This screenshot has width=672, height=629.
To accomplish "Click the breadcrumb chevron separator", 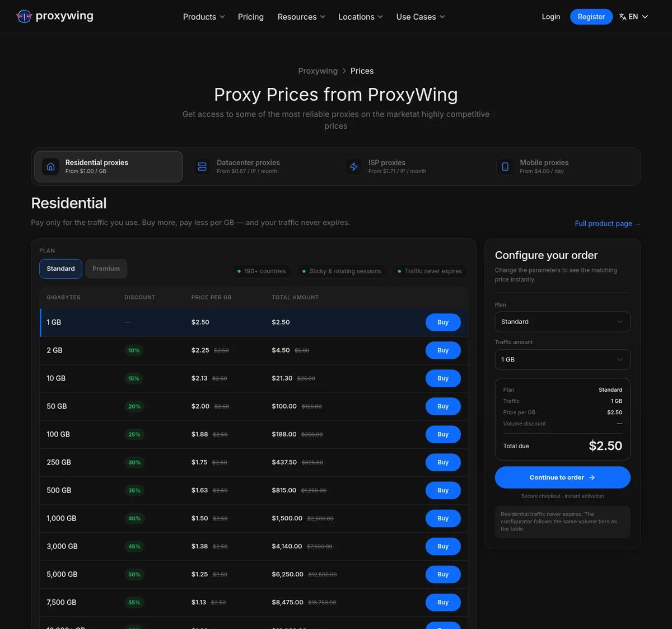I will 344,71.
